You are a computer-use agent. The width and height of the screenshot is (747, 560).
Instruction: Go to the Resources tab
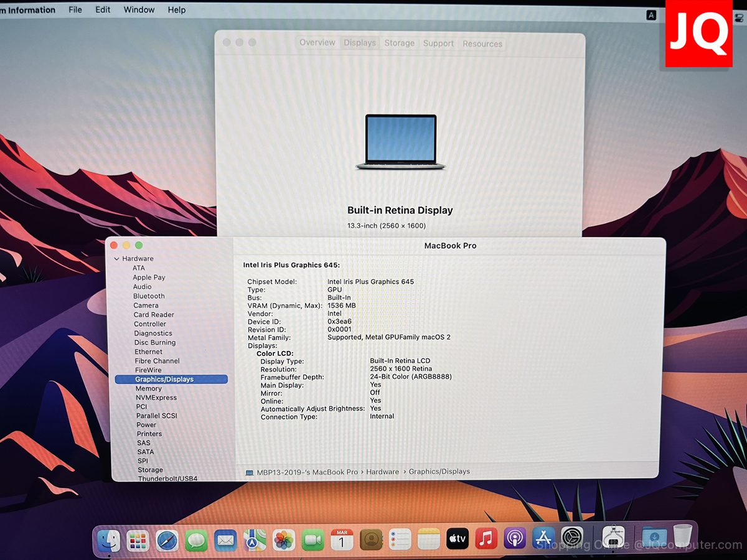pos(482,44)
